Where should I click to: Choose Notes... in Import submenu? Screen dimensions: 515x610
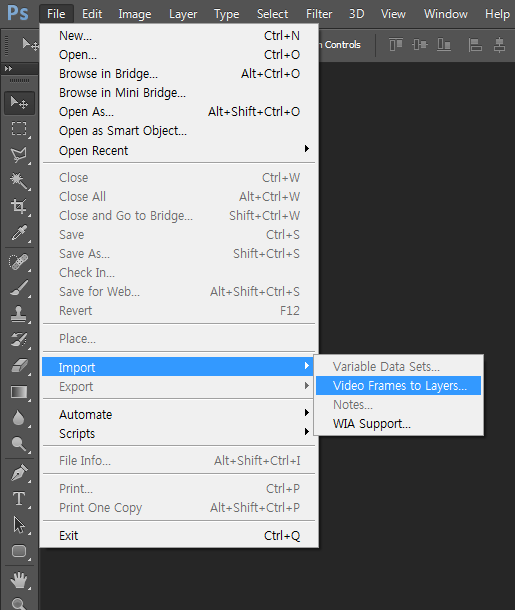[x=398, y=405]
